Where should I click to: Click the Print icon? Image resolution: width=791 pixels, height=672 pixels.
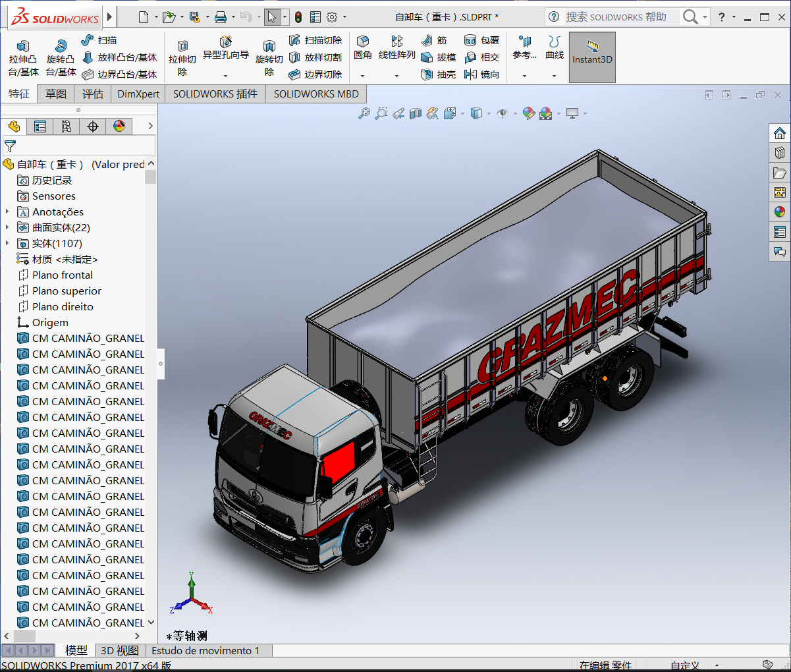pyautogui.click(x=221, y=17)
